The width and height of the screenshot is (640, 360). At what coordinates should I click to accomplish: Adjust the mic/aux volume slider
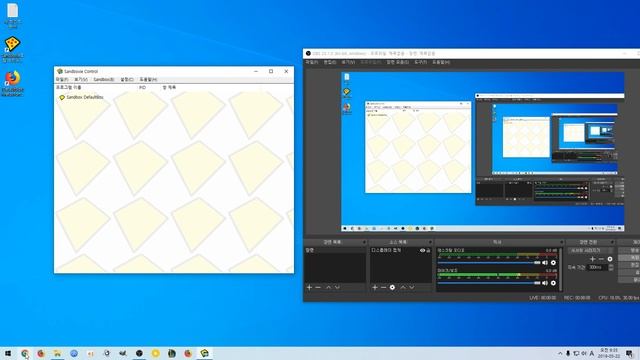tap(489, 283)
